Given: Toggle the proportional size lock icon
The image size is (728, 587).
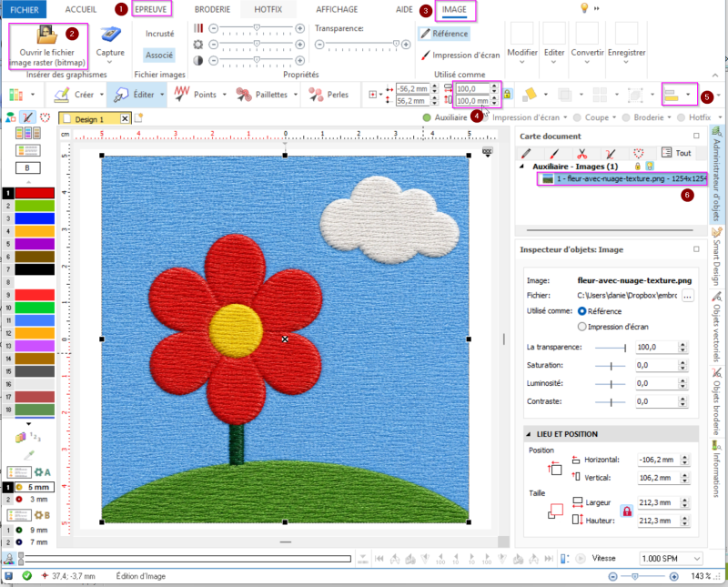Looking at the screenshot, I should (x=508, y=95).
